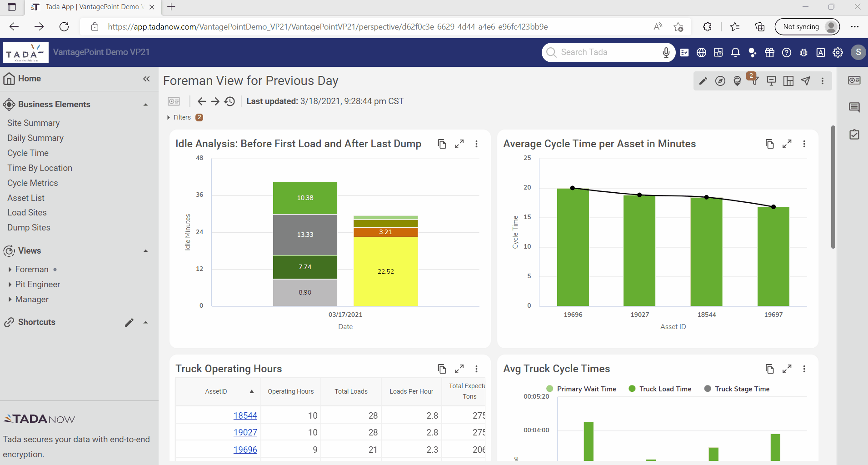Viewport: 868px width, 465px height.
Task: Expand the Foreman views tree item
Action: [10, 270]
